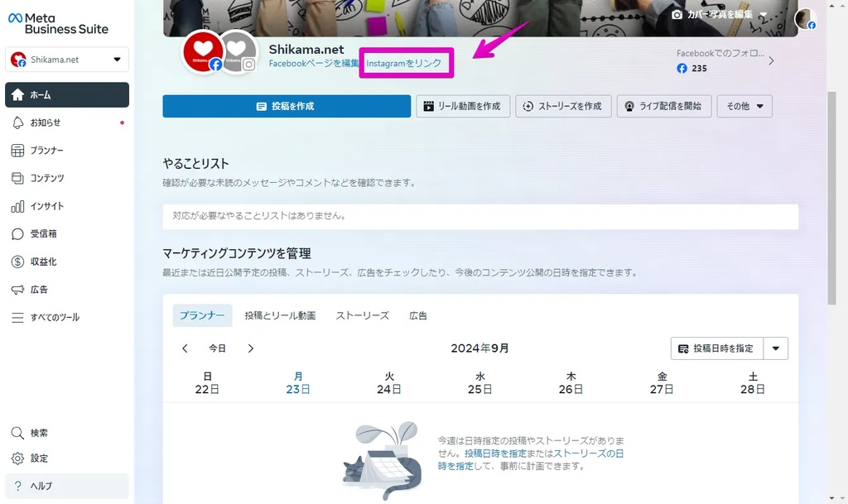This screenshot has height=504, width=848.
Task: Select the Saturday 28日 column header
Action: click(752, 383)
